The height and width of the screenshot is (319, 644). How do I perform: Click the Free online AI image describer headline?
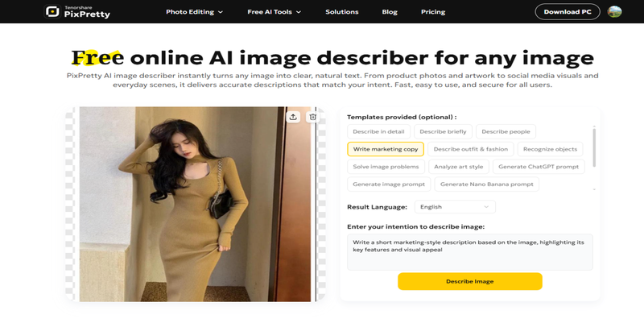click(332, 57)
